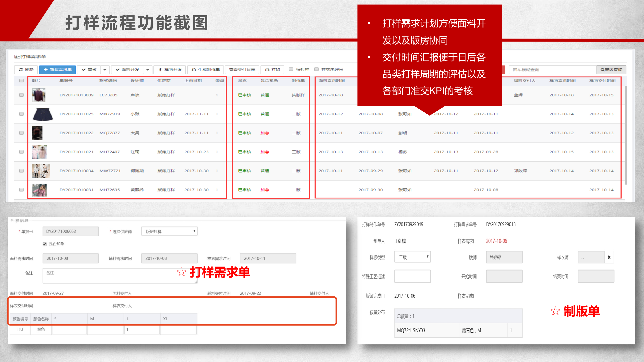
Task: Toggle the 是否加急 urgent checkbox
Action: pyautogui.click(x=44, y=244)
